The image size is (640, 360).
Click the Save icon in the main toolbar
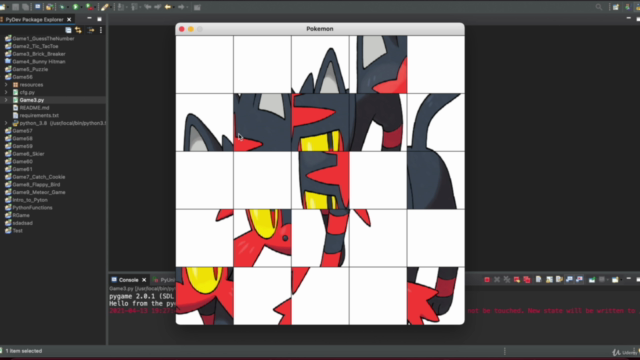[16, 7]
